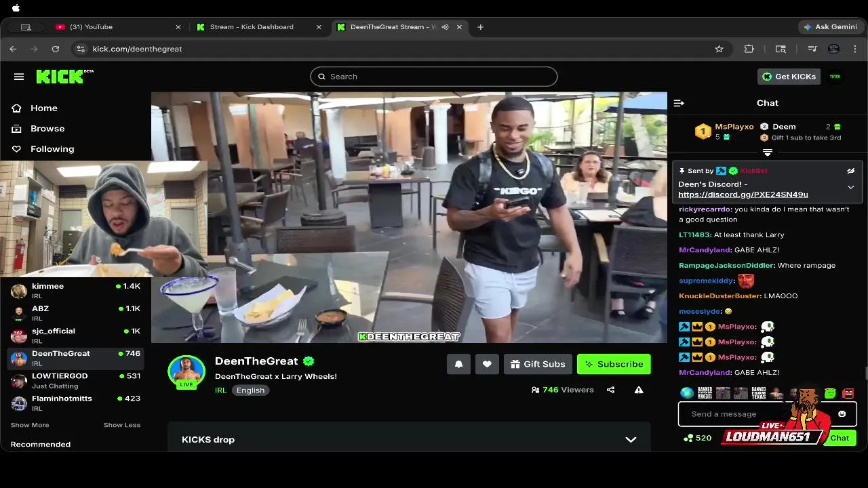Screen dimensions: 868x488
Task: Open the Apple menu
Action: click(16, 8)
